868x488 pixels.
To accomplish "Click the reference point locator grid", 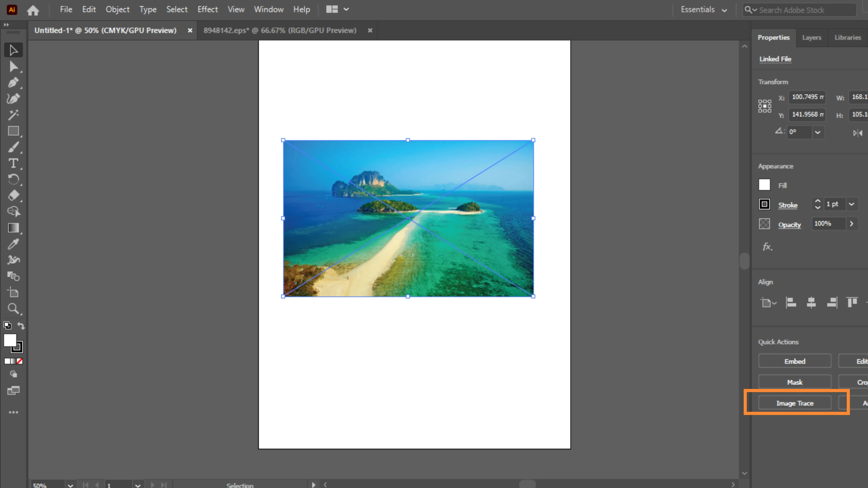I will 765,106.
